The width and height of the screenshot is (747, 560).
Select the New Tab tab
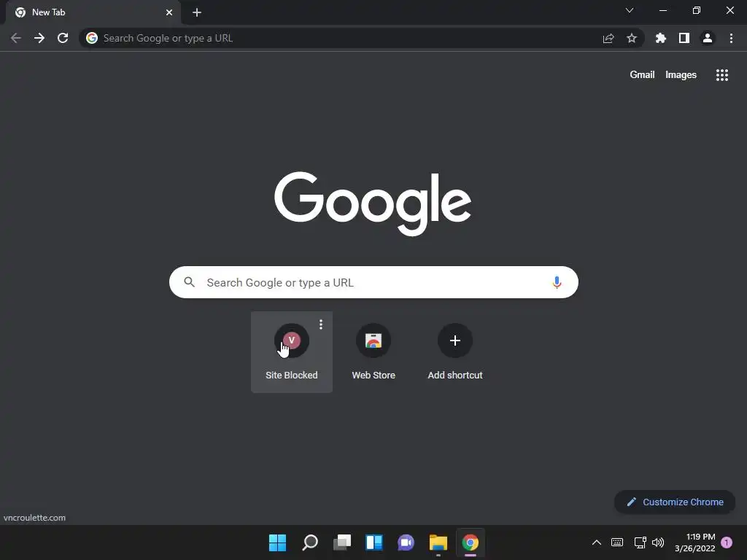point(93,12)
